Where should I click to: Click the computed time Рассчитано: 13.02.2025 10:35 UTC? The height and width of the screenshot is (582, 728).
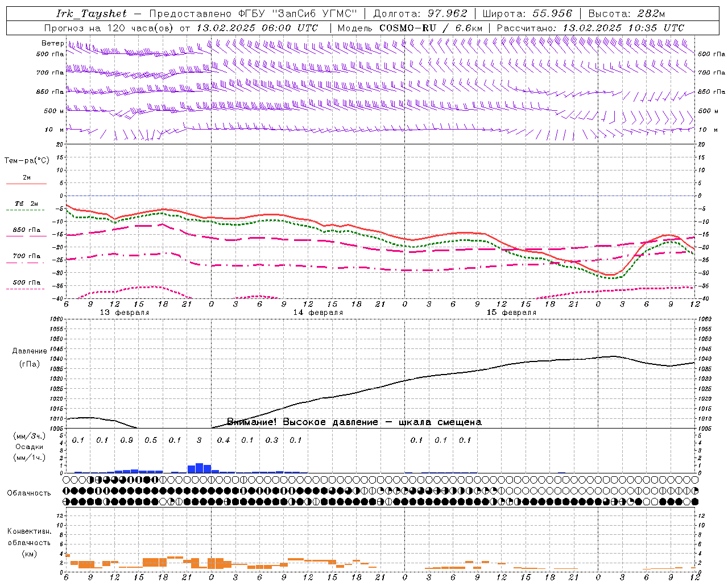point(590,28)
